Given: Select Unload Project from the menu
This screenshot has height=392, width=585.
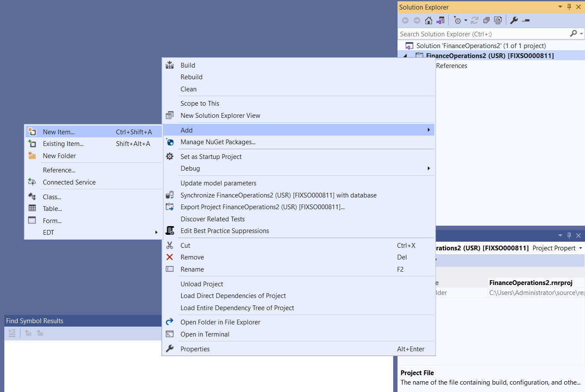Looking at the screenshot, I should click(x=202, y=284).
